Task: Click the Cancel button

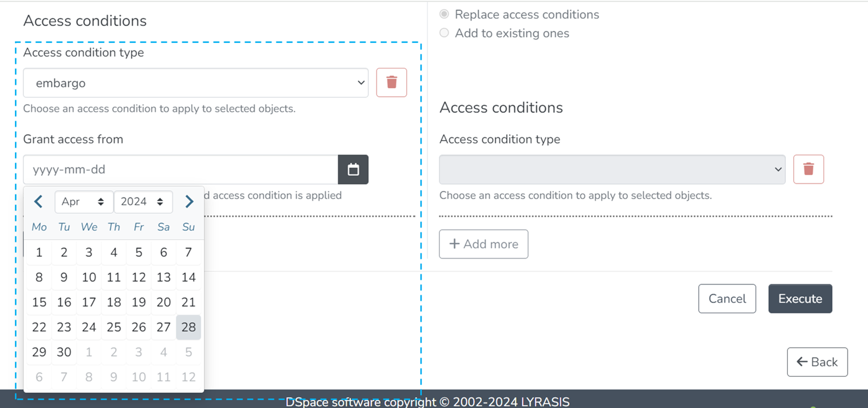Action: click(x=727, y=298)
